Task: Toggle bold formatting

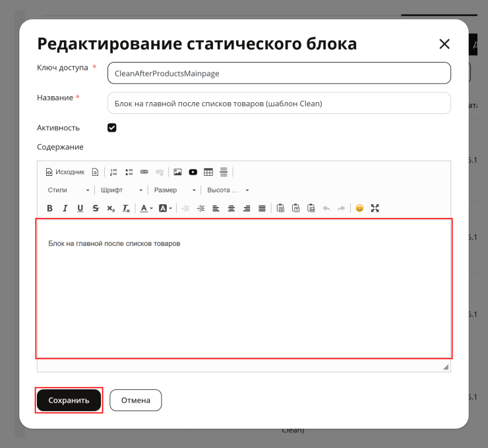Action: pos(49,208)
